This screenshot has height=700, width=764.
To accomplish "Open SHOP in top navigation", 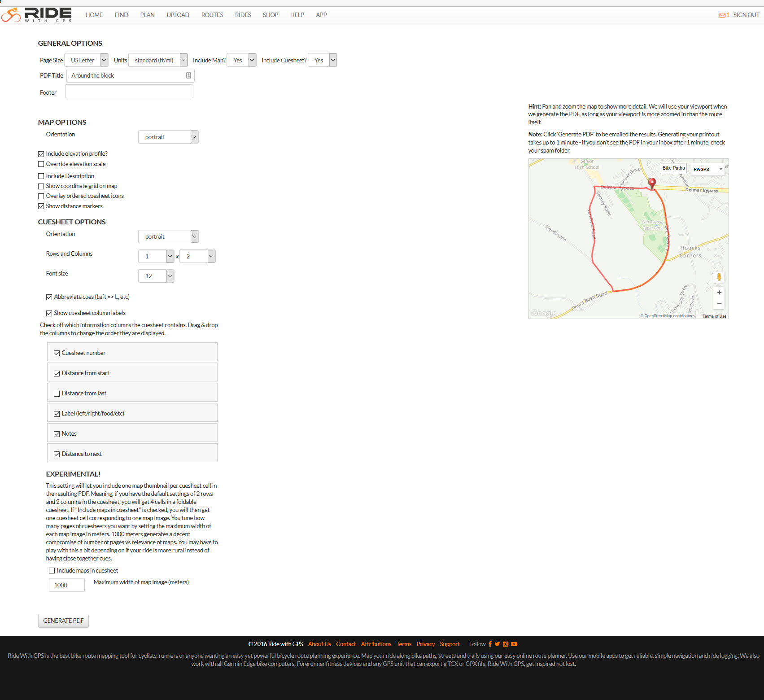I will click(x=271, y=15).
